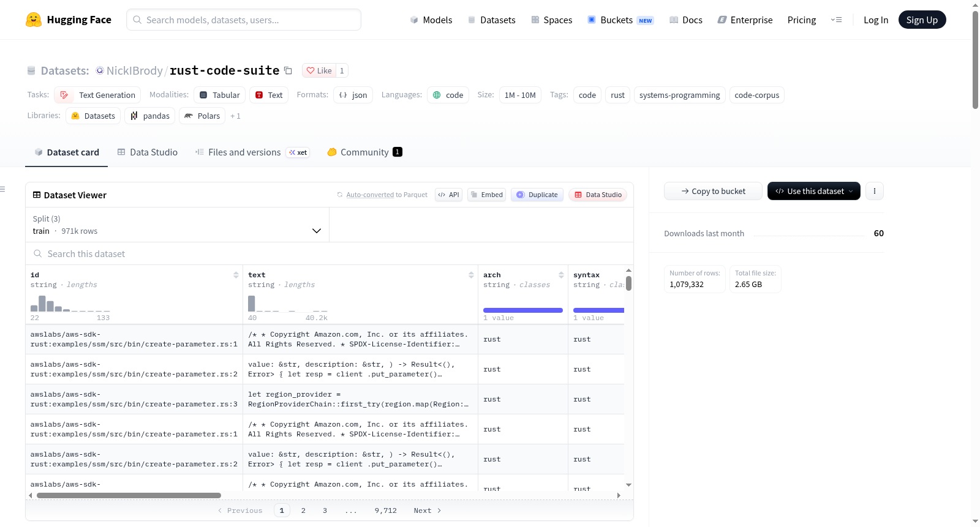Viewport: 980px width, 527px height.
Task: Click the Sign Up button
Action: click(x=922, y=20)
